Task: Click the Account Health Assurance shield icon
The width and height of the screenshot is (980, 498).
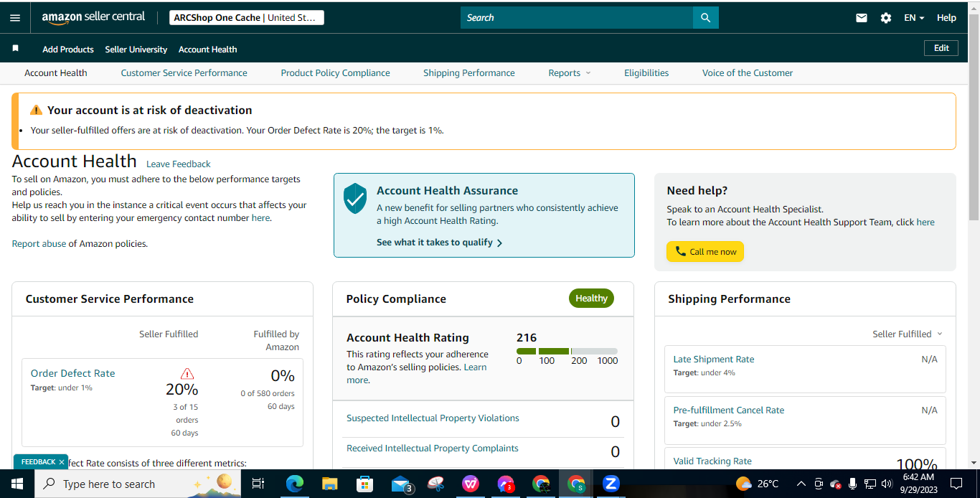Action: 355,198
